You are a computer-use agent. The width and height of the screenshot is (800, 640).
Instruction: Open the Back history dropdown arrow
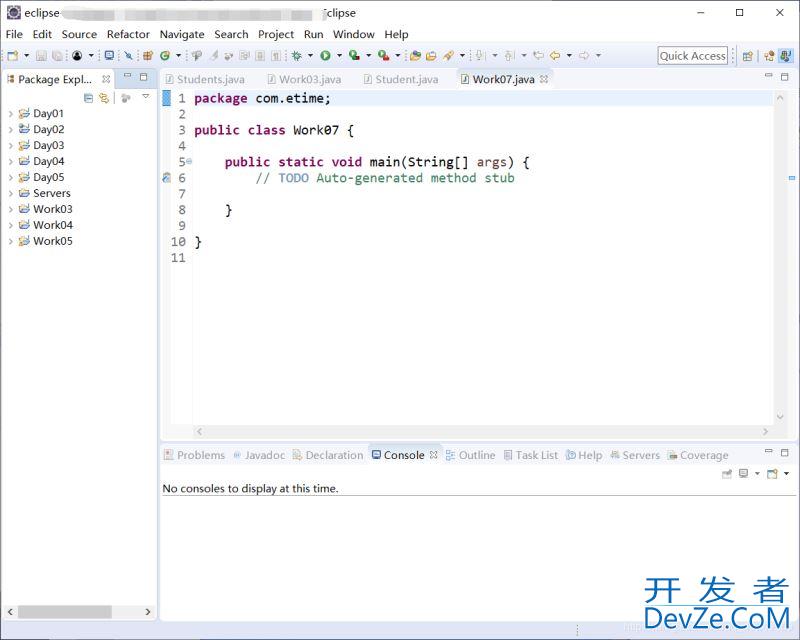(569, 56)
